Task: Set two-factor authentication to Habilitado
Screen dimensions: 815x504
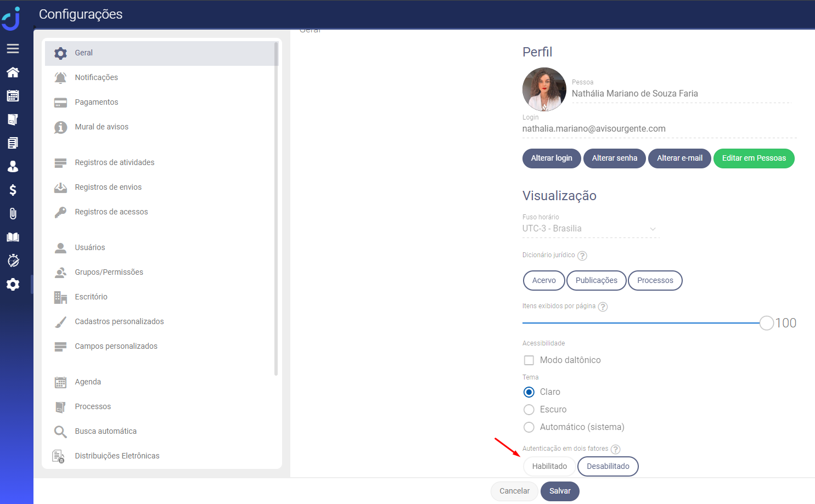Action: (x=549, y=466)
